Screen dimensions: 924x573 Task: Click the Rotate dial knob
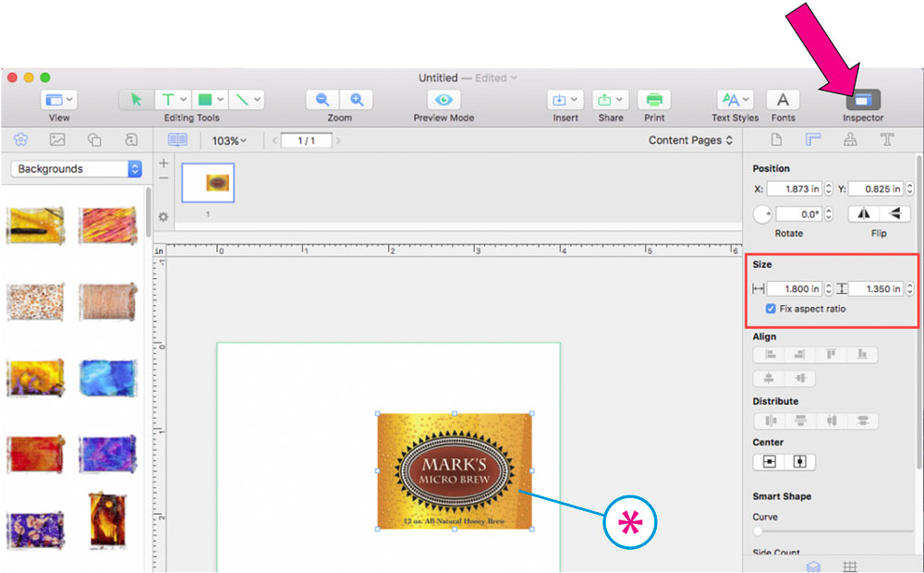coord(762,214)
